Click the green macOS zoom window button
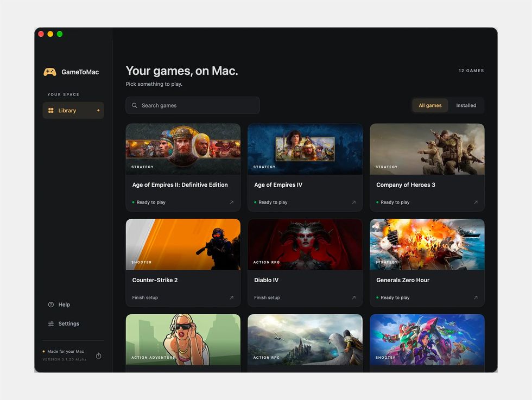Screen dimensions: 532x400 60,34
